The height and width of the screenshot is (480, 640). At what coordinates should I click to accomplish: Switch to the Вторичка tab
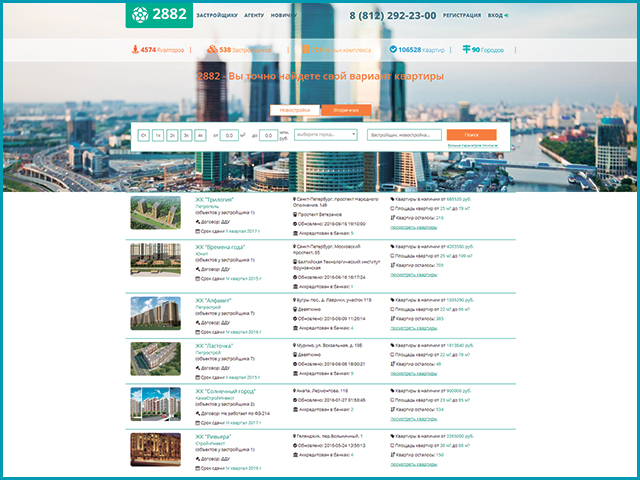click(x=346, y=110)
